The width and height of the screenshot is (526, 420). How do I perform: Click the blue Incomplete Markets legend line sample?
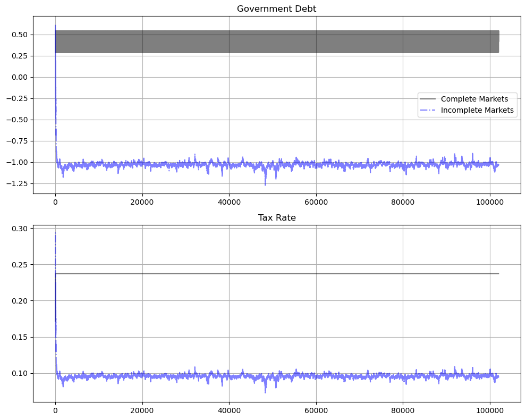[x=427, y=111]
